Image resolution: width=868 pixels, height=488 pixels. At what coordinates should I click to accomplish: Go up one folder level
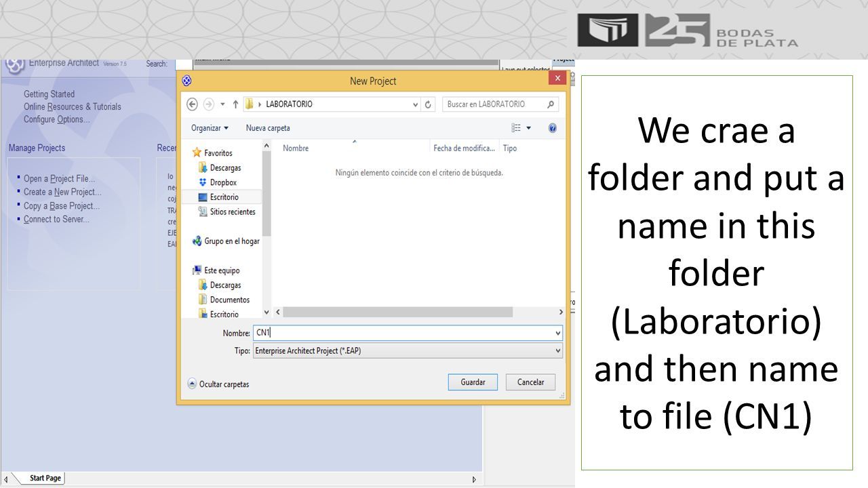pyautogui.click(x=235, y=104)
